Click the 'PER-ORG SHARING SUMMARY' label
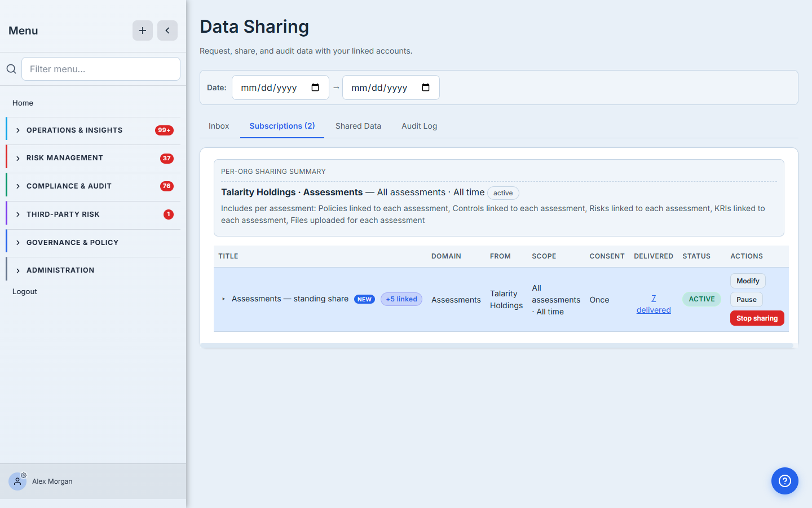Viewport: 812px width, 508px height. (x=273, y=172)
